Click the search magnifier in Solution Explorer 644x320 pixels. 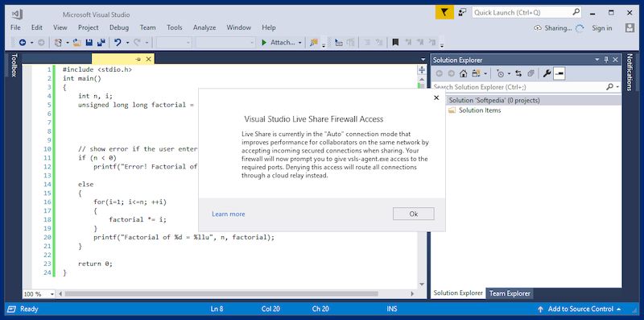tap(609, 87)
